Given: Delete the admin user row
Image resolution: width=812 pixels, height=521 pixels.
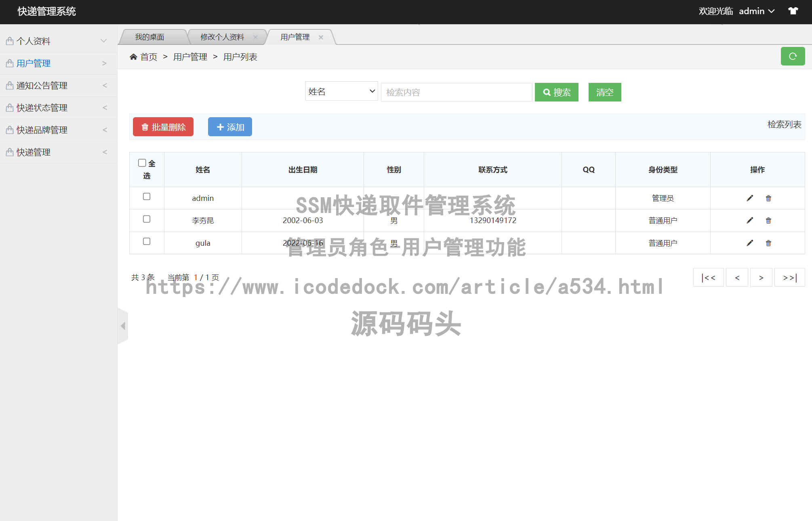Looking at the screenshot, I should click(x=768, y=198).
